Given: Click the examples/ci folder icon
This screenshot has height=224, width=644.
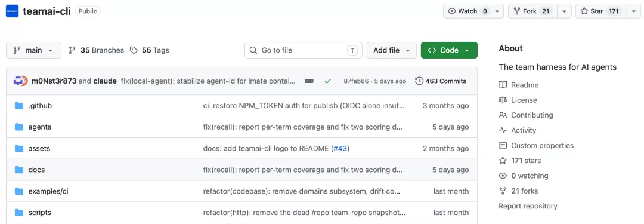Looking at the screenshot, I should (19, 191).
